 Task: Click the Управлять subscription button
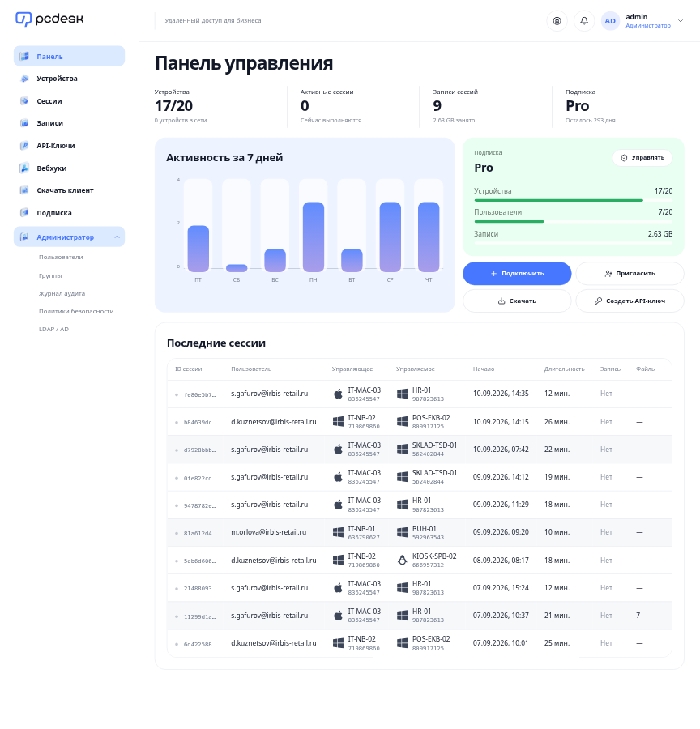642,158
